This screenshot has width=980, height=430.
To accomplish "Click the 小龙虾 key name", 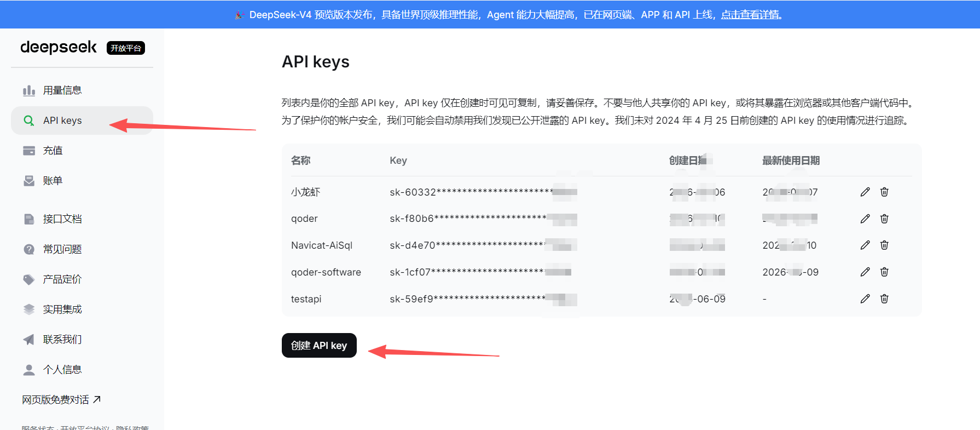I will pyautogui.click(x=305, y=192).
